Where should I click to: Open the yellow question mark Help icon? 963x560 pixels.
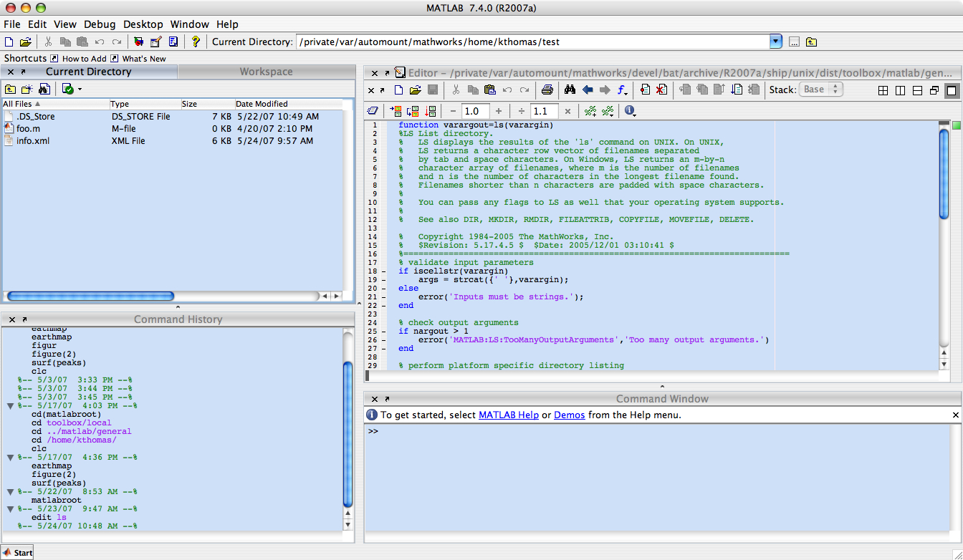(x=196, y=42)
